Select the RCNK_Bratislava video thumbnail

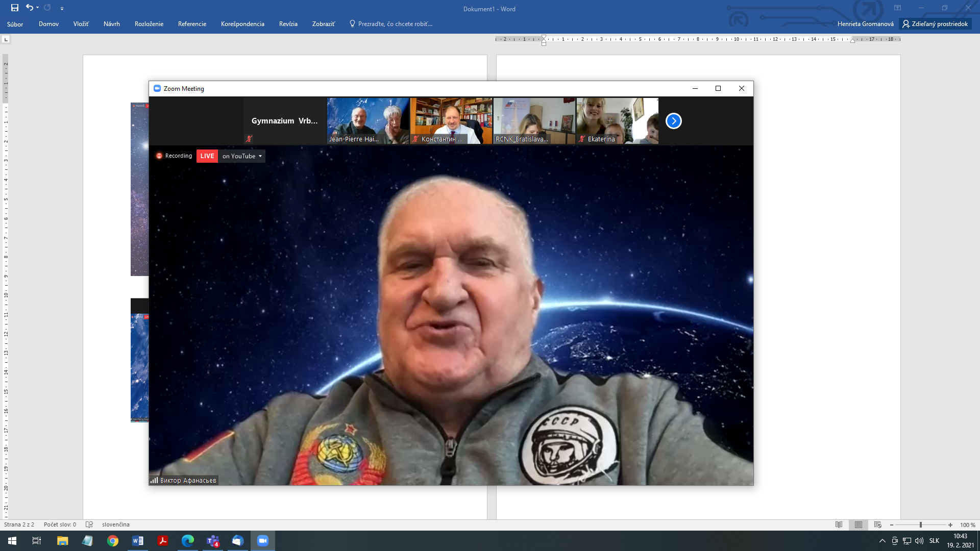coord(534,121)
